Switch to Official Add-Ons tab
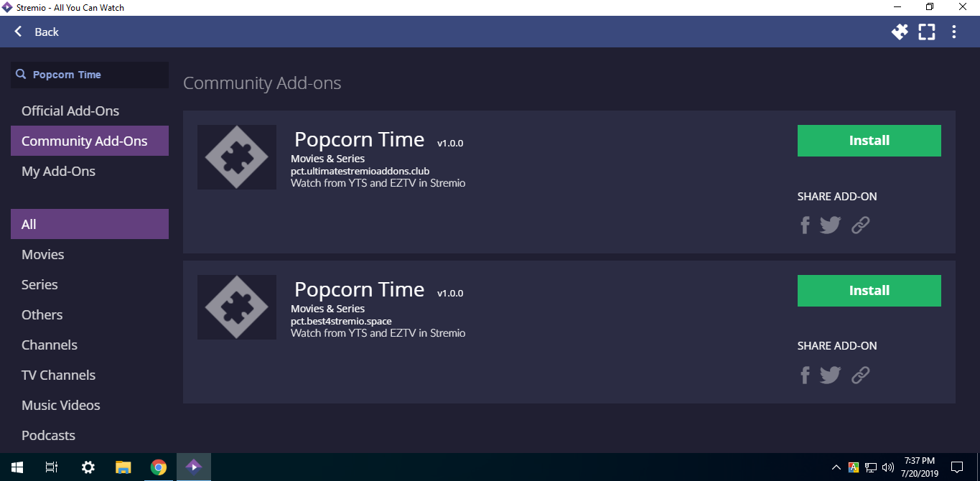The image size is (980, 481). 70,111
